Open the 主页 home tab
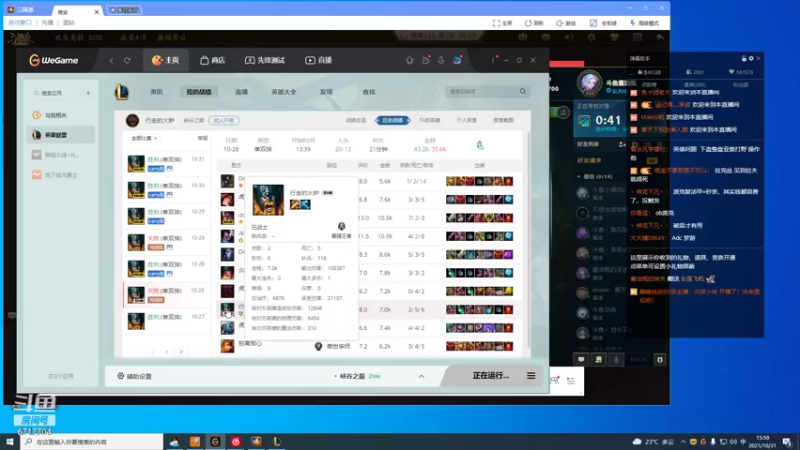Screen dimensions: 800x450 [x=165, y=60]
